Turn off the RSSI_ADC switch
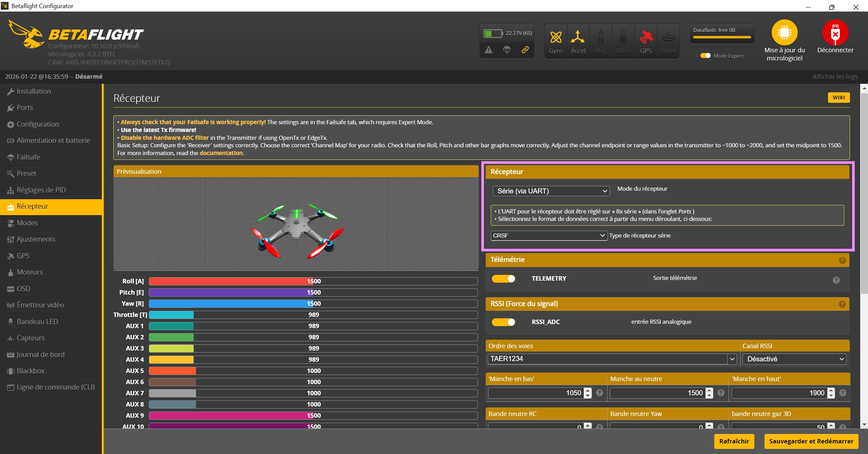This screenshot has height=454, width=868. coord(503,322)
